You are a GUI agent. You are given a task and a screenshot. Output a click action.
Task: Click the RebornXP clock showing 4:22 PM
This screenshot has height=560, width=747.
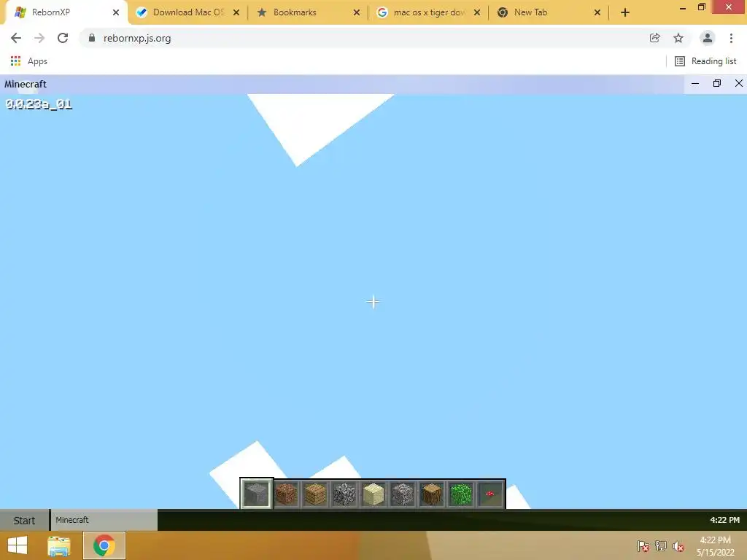724,520
